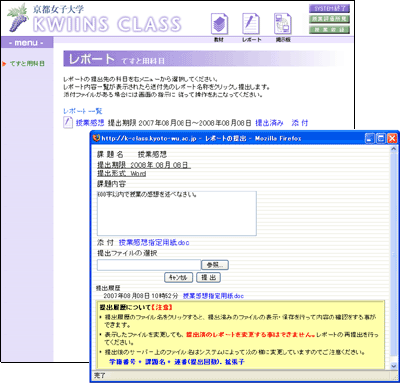Click the SYSTEM終了 button
The image size is (400, 383).
click(x=329, y=8)
